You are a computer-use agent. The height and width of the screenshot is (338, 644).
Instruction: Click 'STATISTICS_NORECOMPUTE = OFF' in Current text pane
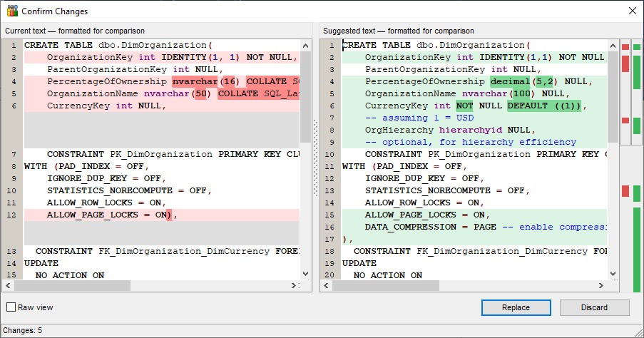[x=126, y=190]
